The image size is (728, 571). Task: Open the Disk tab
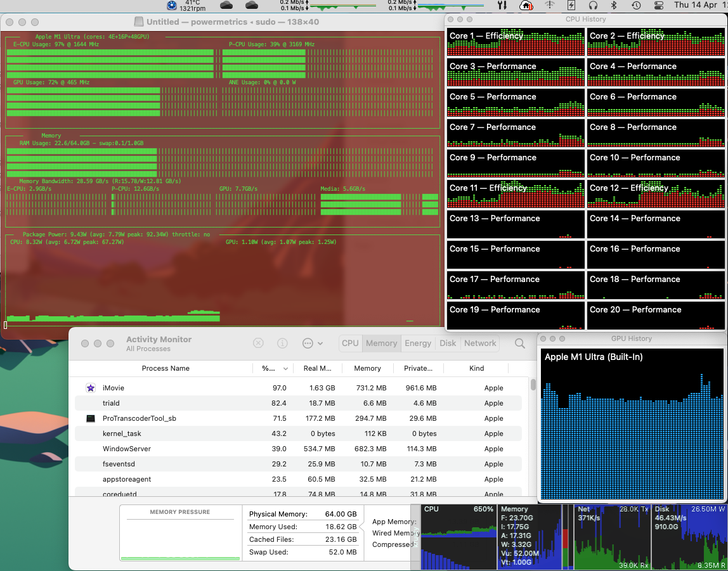coord(448,343)
